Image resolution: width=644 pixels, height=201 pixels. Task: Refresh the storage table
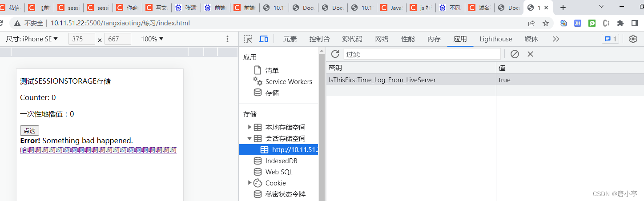click(x=335, y=54)
